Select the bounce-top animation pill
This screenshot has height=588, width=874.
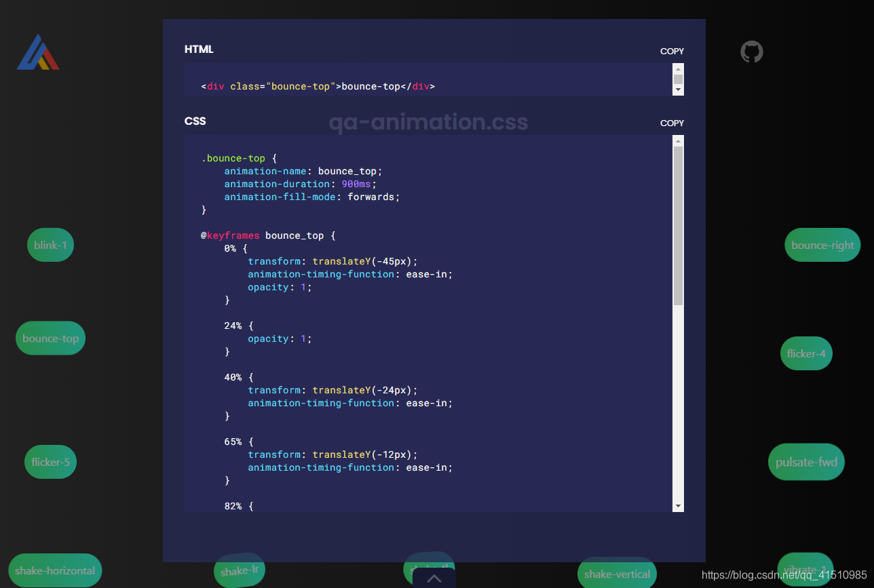click(50, 338)
